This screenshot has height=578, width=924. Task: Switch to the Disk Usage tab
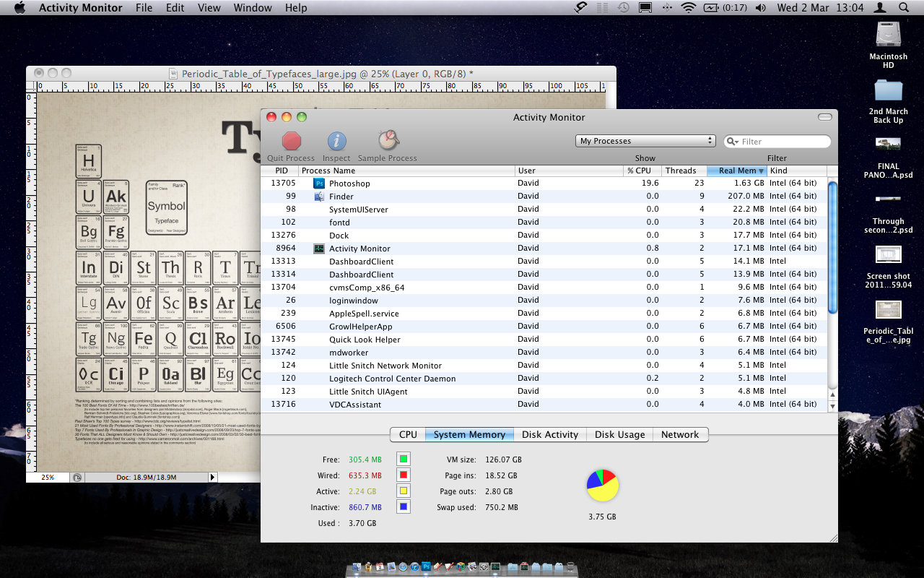click(x=619, y=434)
